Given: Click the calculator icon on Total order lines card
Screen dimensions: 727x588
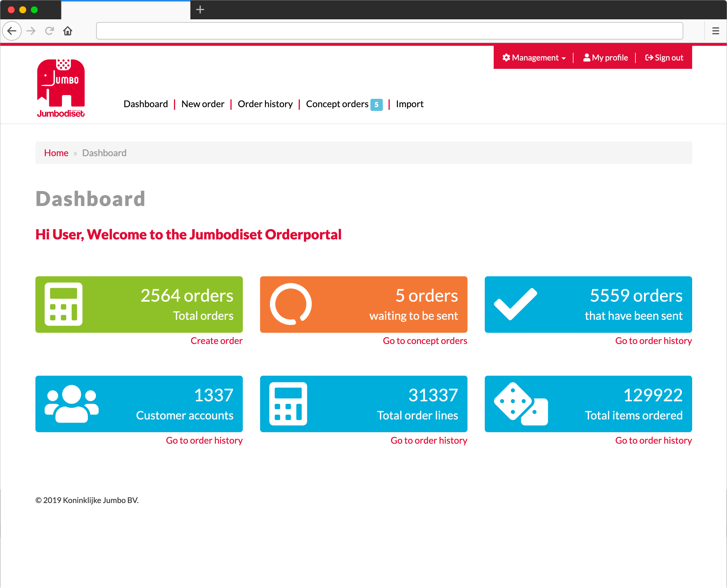Looking at the screenshot, I should click(288, 404).
